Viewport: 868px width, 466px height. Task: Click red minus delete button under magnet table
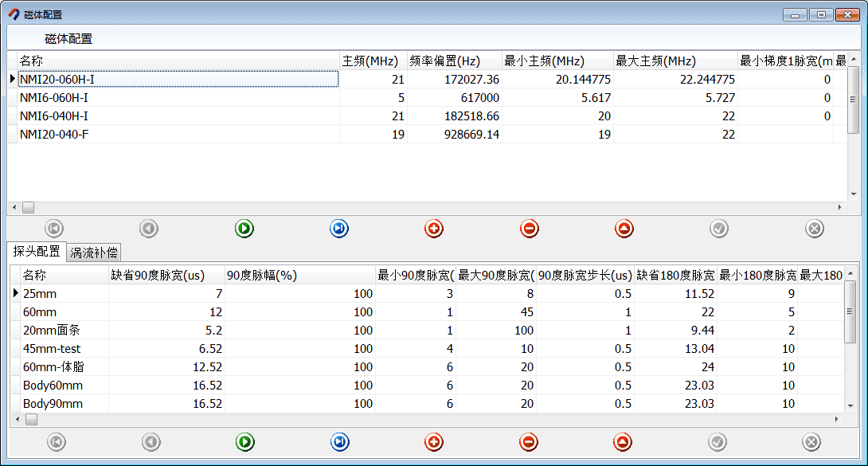pos(530,229)
